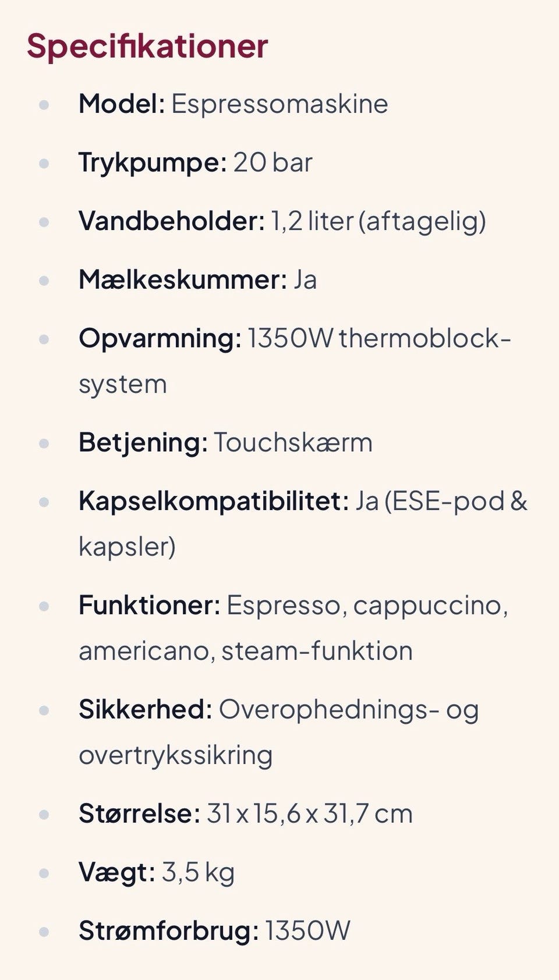Screen dimensions: 559x980
Task: Tap the 31 x 15,6 x 31,7 cm dimensions
Action: 310,814
